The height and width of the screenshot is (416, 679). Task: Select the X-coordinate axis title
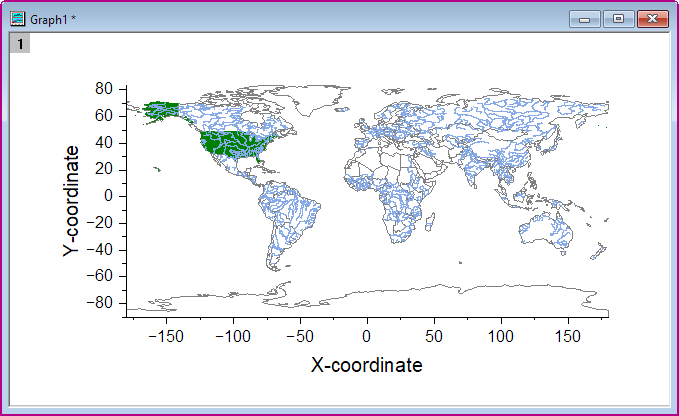366,365
